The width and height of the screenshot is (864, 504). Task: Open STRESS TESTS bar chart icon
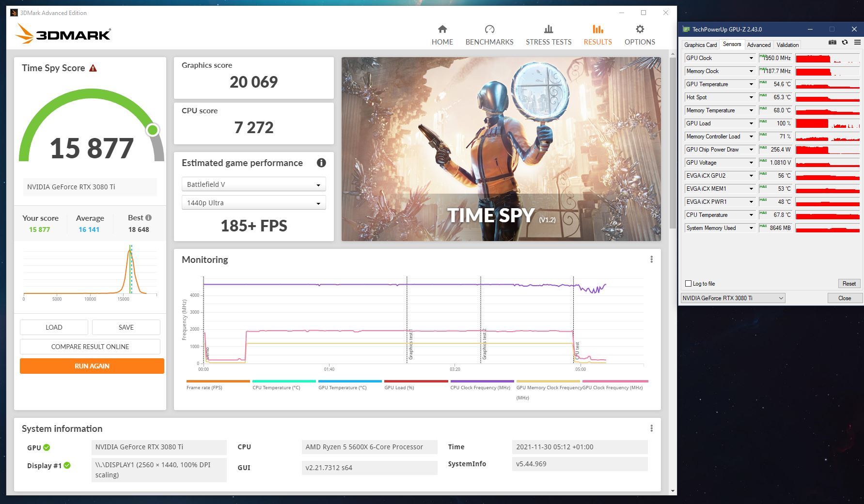pos(549,29)
